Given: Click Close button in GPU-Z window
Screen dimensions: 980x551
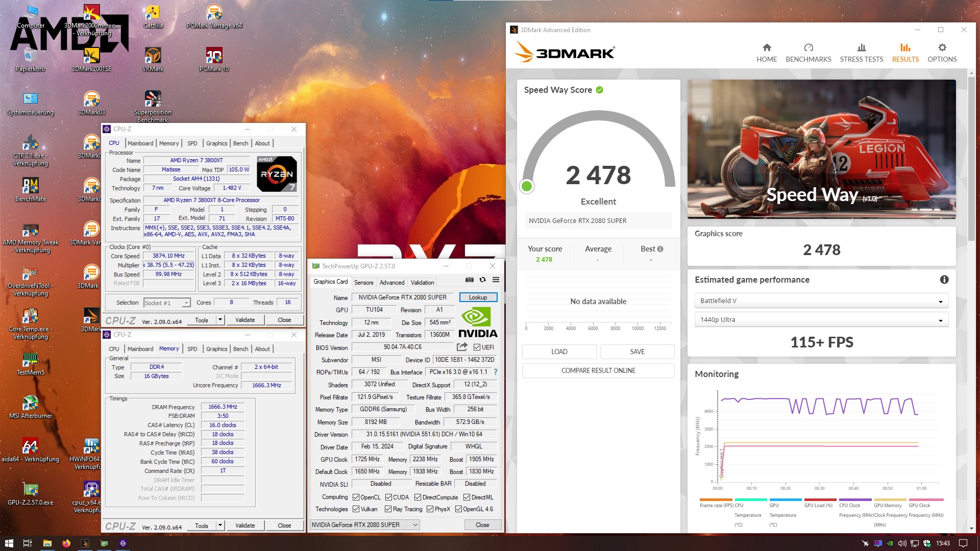Looking at the screenshot, I should click(482, 525).
